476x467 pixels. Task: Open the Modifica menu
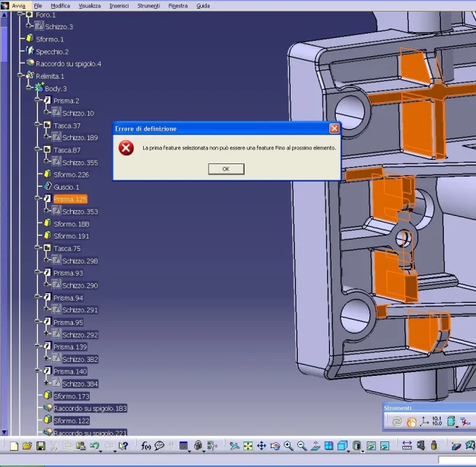[60, 6]
